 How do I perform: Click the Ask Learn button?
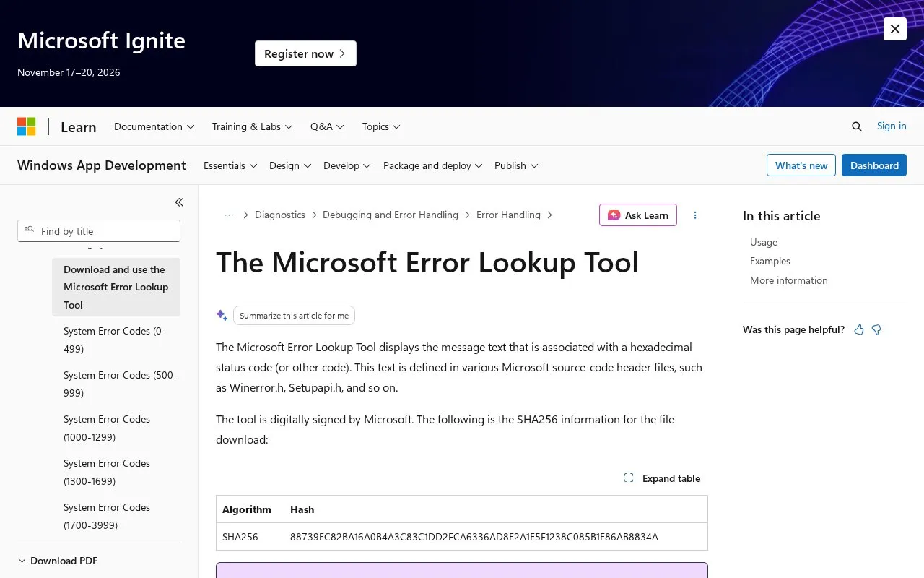click(638, 215)
